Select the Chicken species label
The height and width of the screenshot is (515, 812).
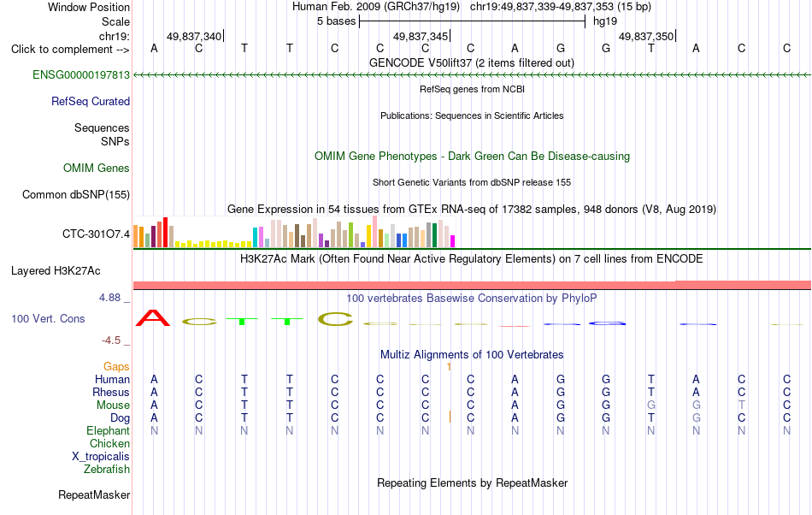[x=109, y=444]
